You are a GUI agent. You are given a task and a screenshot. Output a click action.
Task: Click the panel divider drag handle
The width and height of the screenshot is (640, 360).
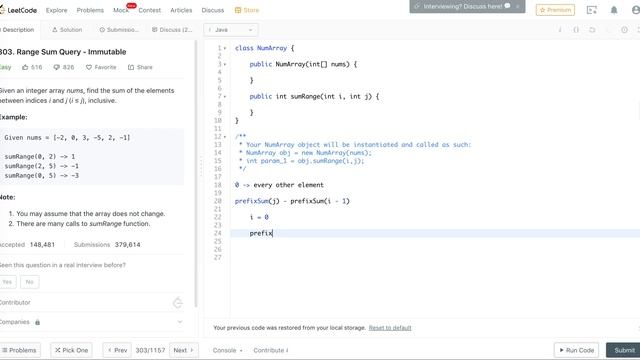coord(200,167)
